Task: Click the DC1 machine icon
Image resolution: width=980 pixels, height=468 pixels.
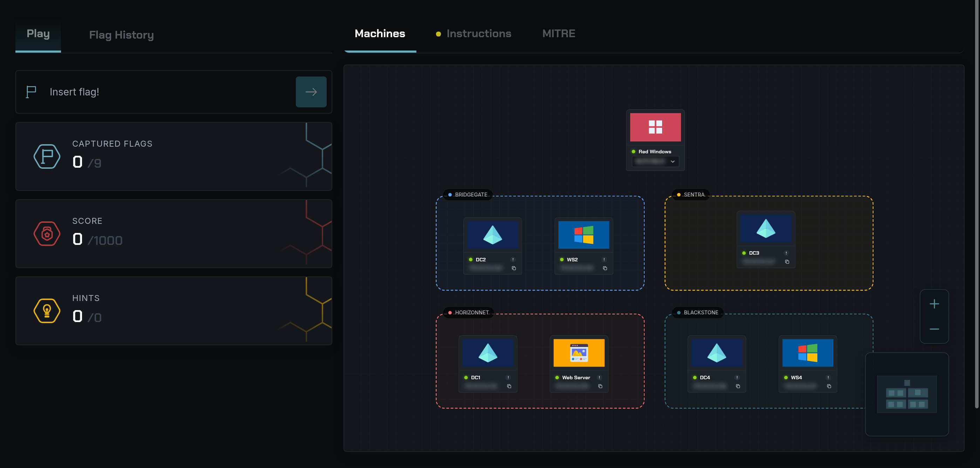Action: click(488, 353)
